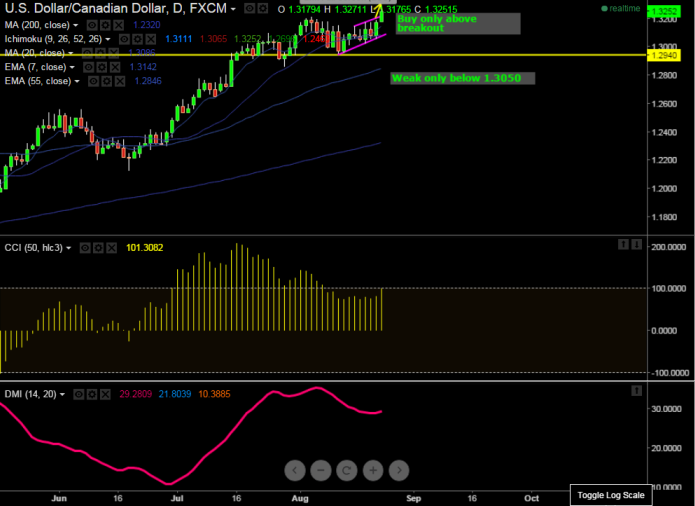Click the 1.2600 price axis label
The width and height of the screenshot is (695, 506).
click(x=664, y=104)
